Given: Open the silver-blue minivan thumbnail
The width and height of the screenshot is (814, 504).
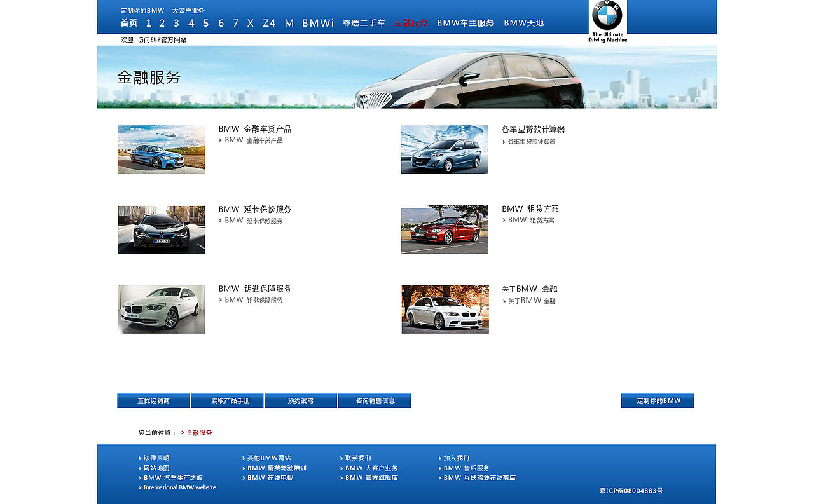Looking at the screenshot, I should 445,149.
